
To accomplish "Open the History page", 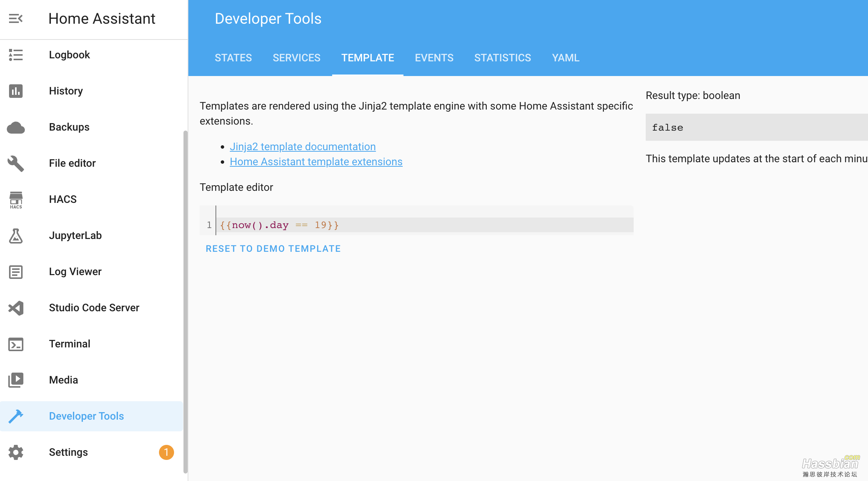I will click(x=91, y=91).
